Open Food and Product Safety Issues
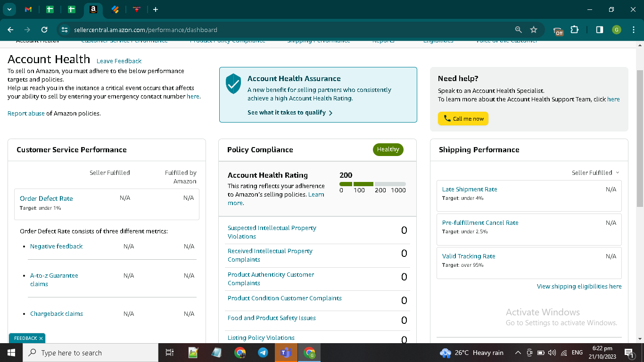Viewport: 644px width, 362px height. point(272,318)
